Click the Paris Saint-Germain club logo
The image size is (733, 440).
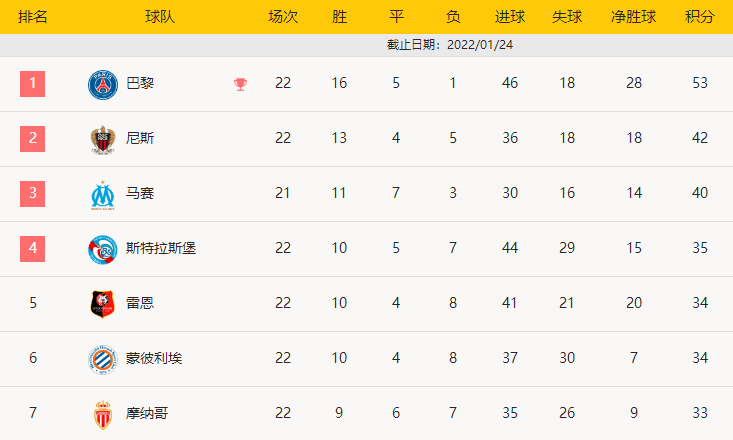(103, 84)
